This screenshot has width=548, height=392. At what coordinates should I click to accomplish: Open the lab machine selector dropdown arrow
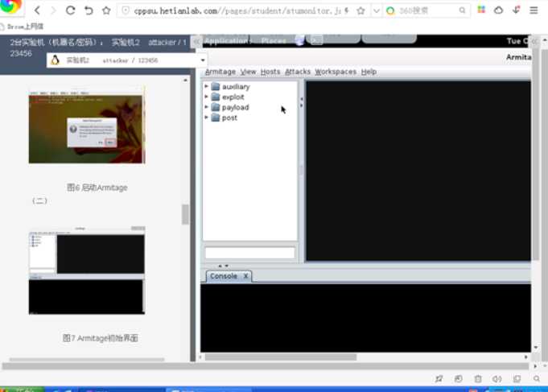[x=203, y=60]
